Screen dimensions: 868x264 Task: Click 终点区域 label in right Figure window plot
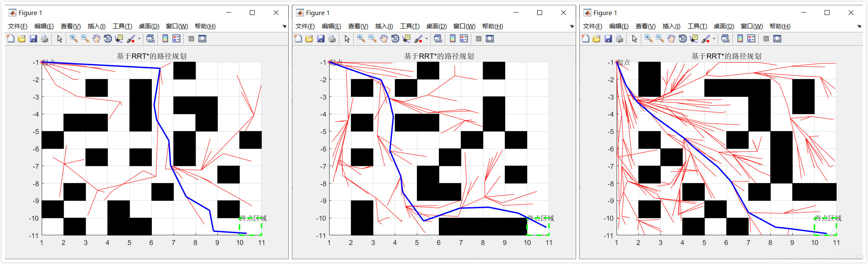point(828,218)
